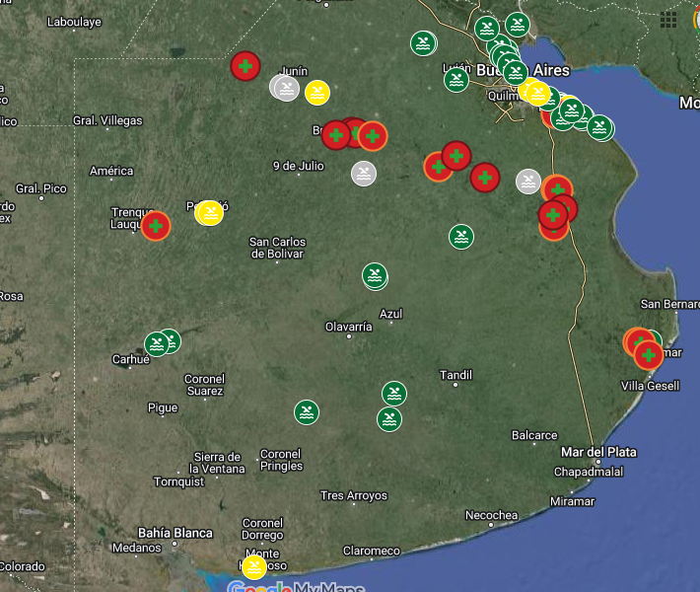Image resolution: width=700 pixels, height=592 pixels.
Task: Click green swimmer marker east of Coronel Suarez
Action: pos(307,412)
